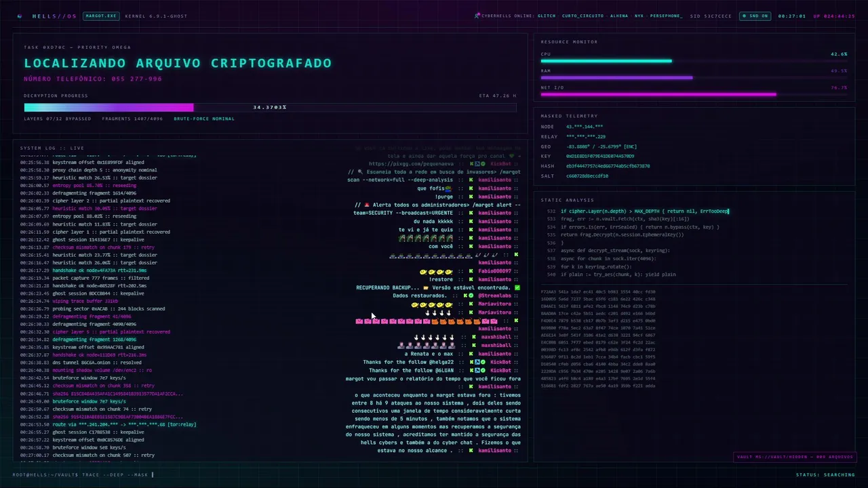
Task: Click chat message 'te vi e já te quis'
Action: point(426,230)
